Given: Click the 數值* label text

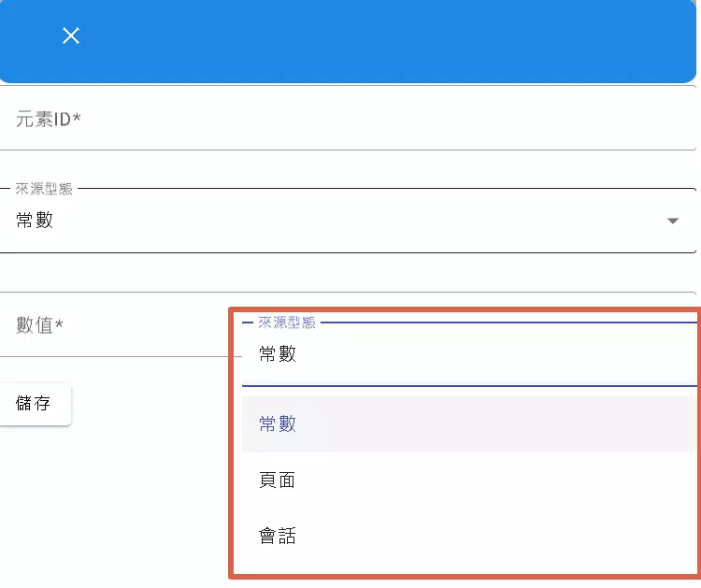Looking at the screenshot, I should pos(40,325).
